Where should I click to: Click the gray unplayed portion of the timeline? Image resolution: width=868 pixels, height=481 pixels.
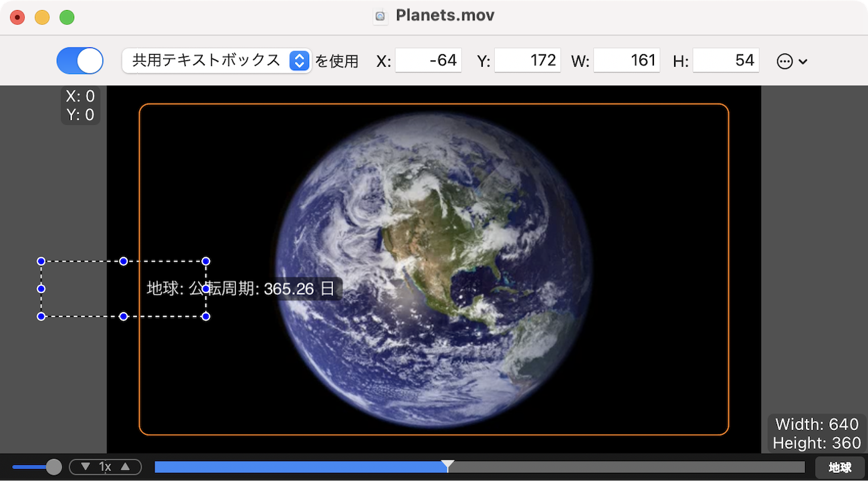(x=627, y=467)
